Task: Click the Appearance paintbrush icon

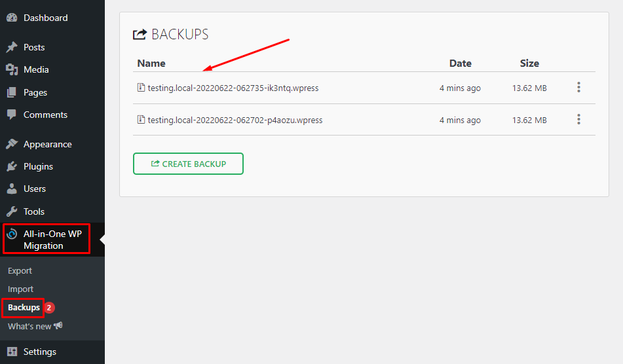Action: pos(12,143)
